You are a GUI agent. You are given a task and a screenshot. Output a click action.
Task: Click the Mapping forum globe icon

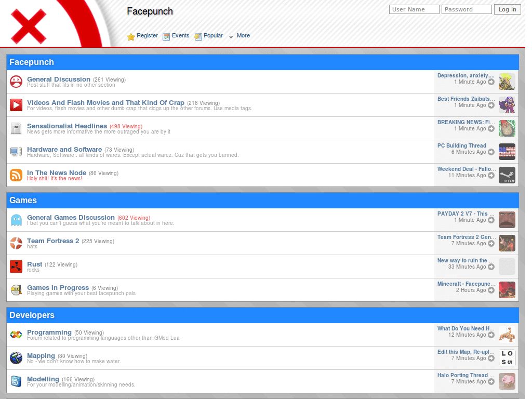pyautogui.click(x=16, y=358)
